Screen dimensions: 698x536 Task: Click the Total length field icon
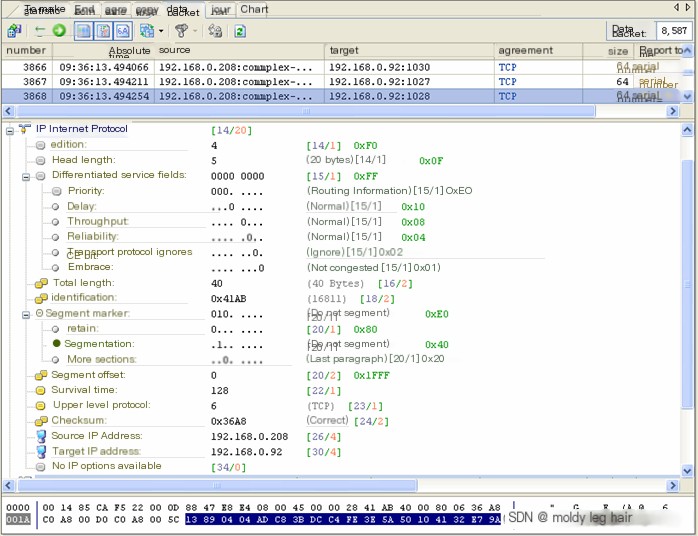point(41,283)
